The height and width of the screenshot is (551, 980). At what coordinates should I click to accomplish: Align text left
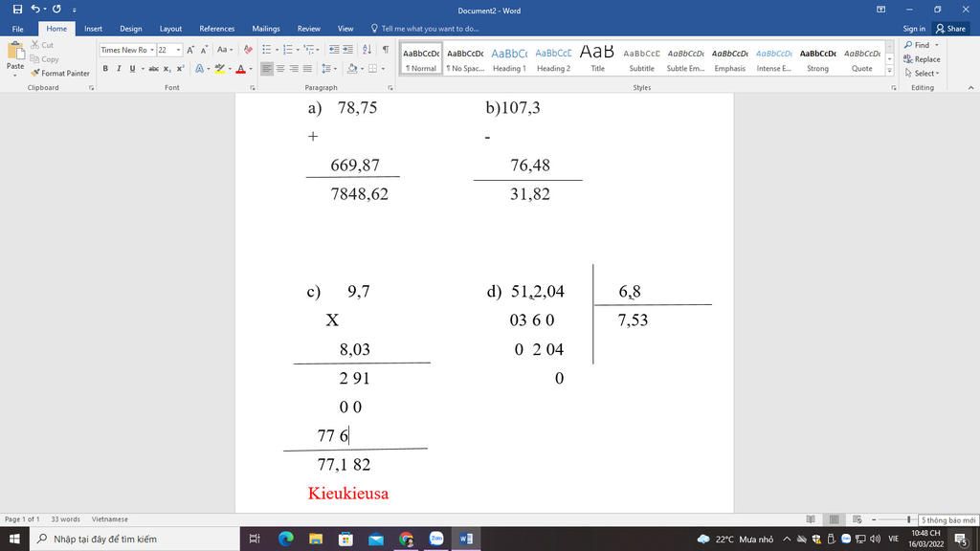pos(267,69)
